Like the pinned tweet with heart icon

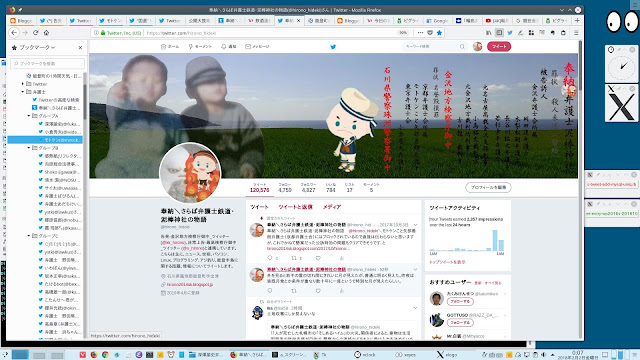318,258
